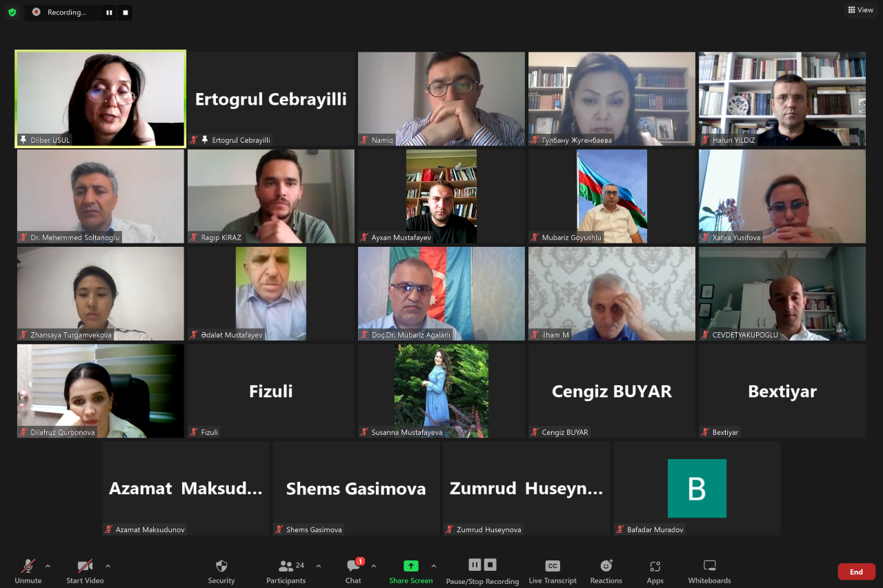Image resolution: width=883 pixels, height=588 pixels.
Task: Open the Participants panel
Action: tap(286, 571)
